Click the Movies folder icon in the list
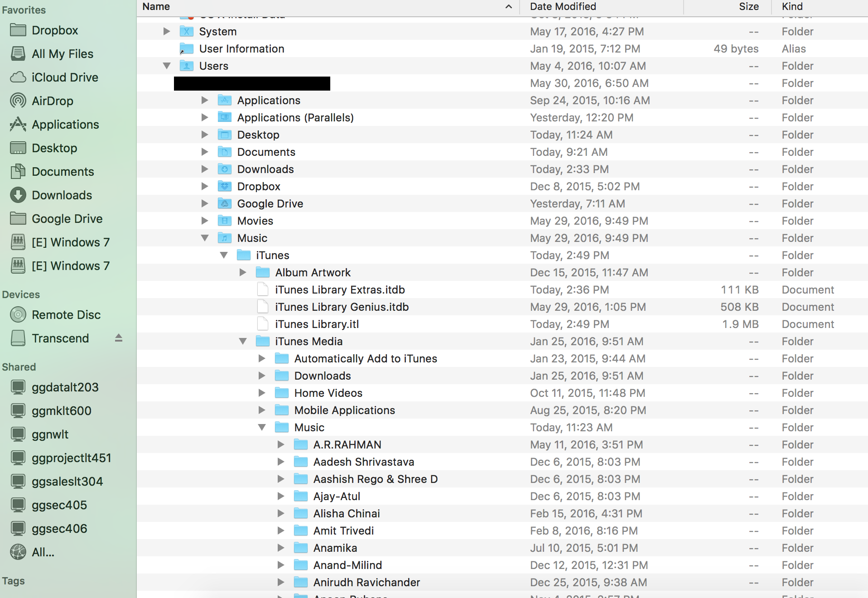 pos(224,221)
